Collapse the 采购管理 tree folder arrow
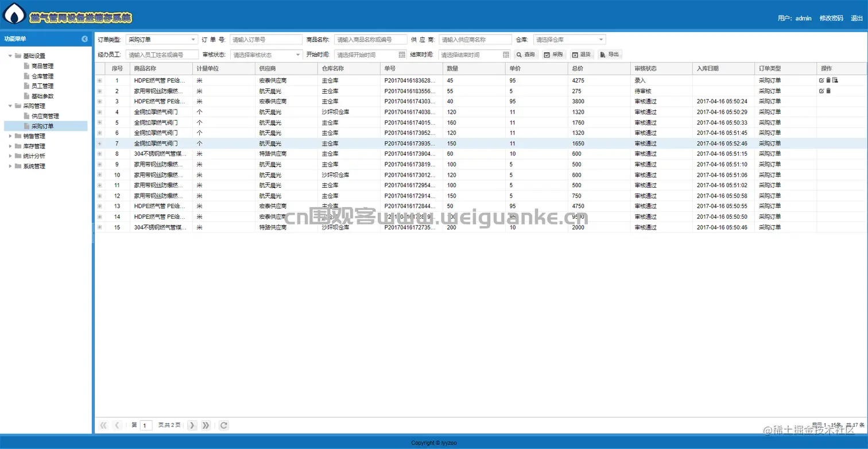 click(10, 106)
